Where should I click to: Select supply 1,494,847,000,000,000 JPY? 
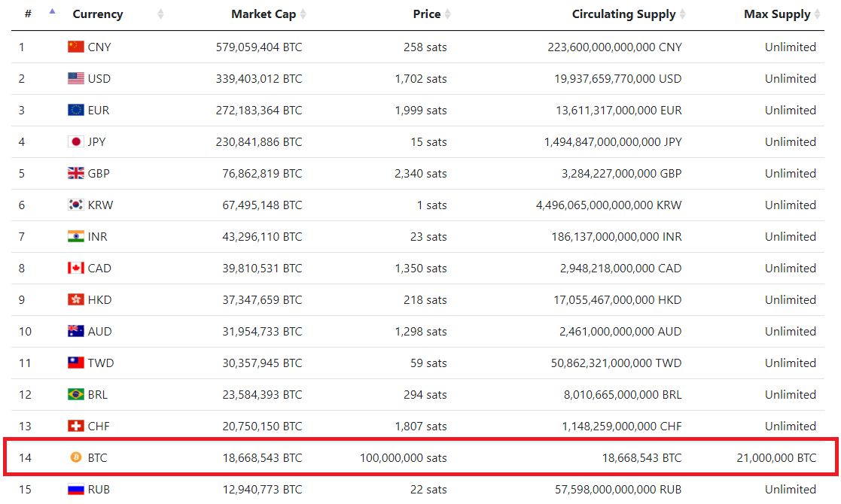click(613, 142)
